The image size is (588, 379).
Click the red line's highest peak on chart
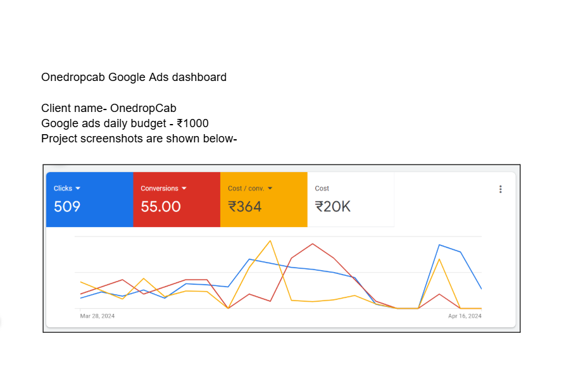click(x=313, y=244)
